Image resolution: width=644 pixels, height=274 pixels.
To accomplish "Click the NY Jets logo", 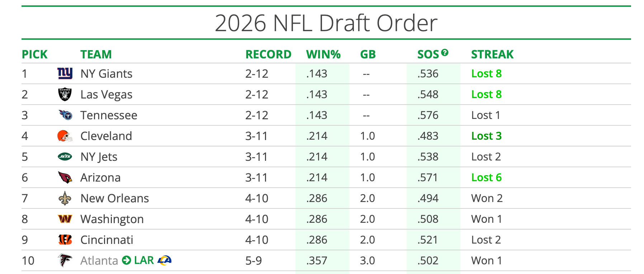I will (x=65, y=157).
